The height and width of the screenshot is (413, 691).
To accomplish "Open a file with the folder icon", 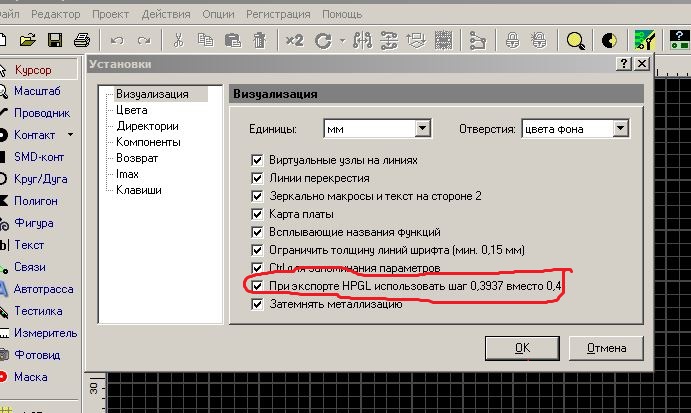I will tap(28, 41).
